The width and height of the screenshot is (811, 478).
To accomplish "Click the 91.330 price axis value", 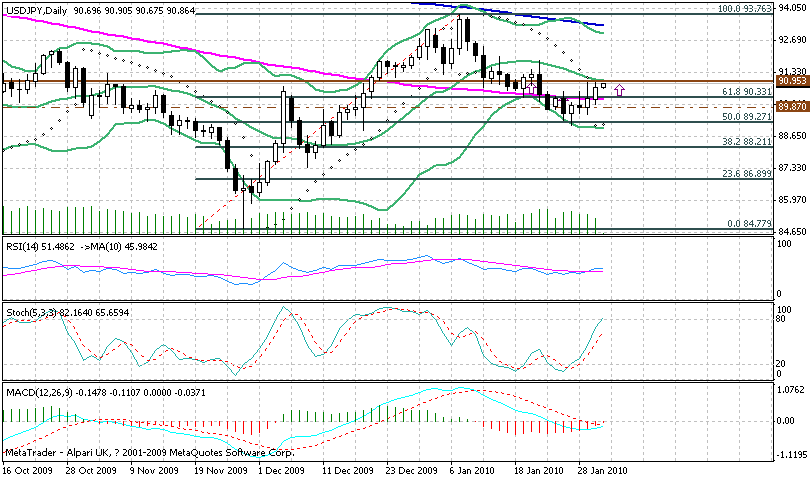I will [792, 71].
